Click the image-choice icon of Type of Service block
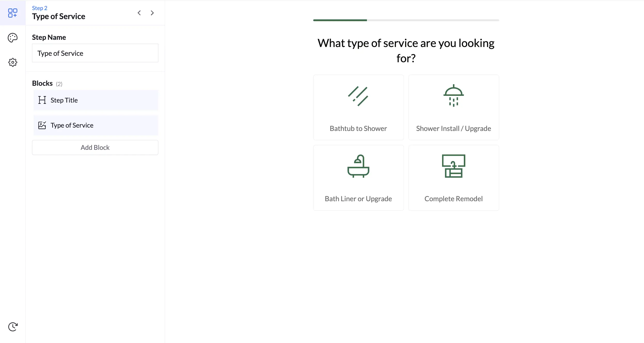 (42, 125)
